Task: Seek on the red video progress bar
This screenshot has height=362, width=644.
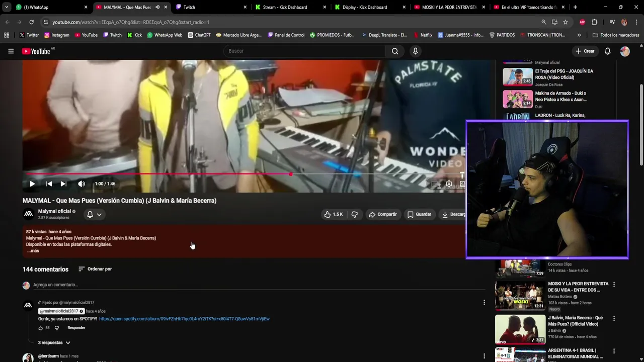Action: (x=244, y=174)
